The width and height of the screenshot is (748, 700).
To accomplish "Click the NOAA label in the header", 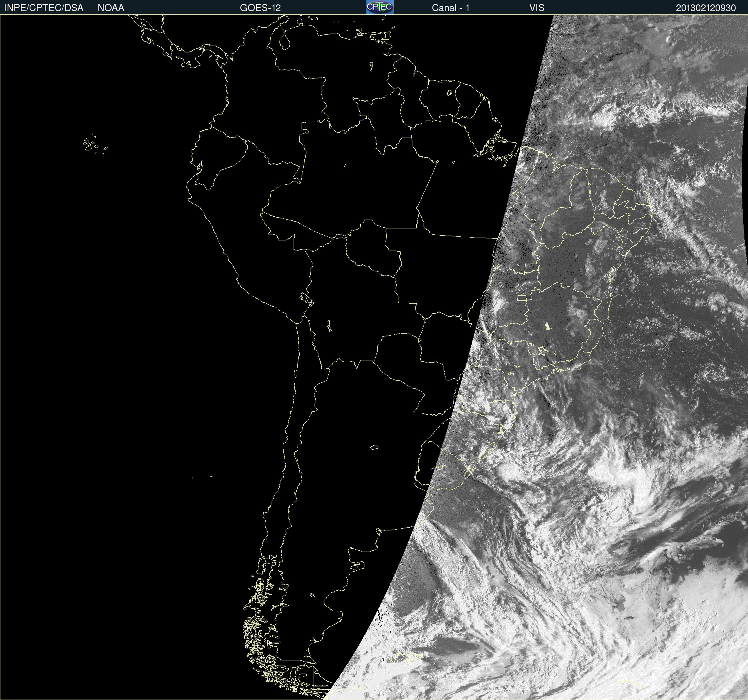I will pyautogui.click(x=111, y=8).
